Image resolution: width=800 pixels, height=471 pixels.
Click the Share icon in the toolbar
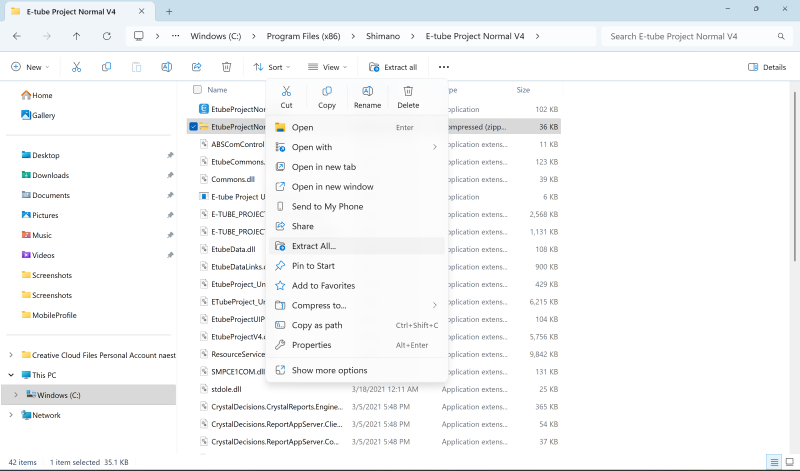[196, 67]
